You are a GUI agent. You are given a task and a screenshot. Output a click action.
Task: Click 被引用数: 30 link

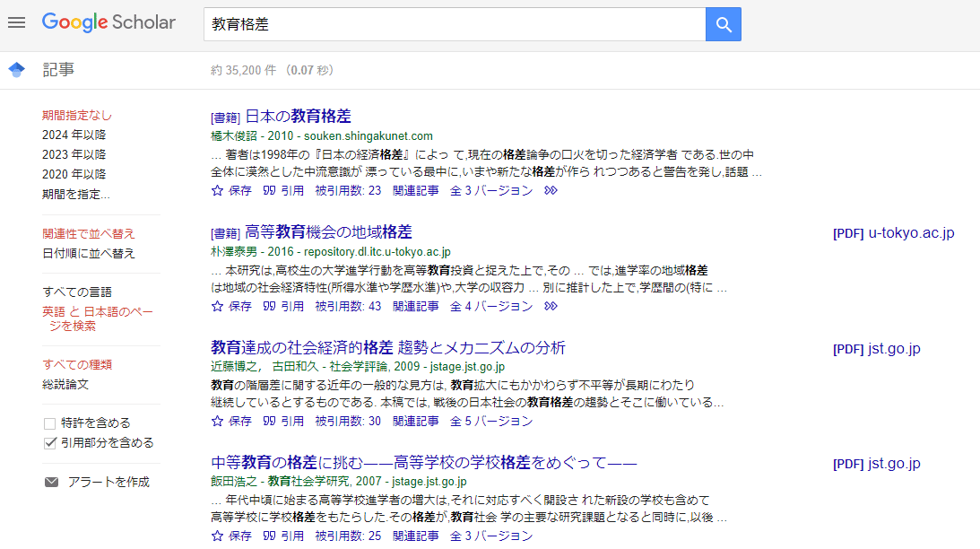pos(348,422)
